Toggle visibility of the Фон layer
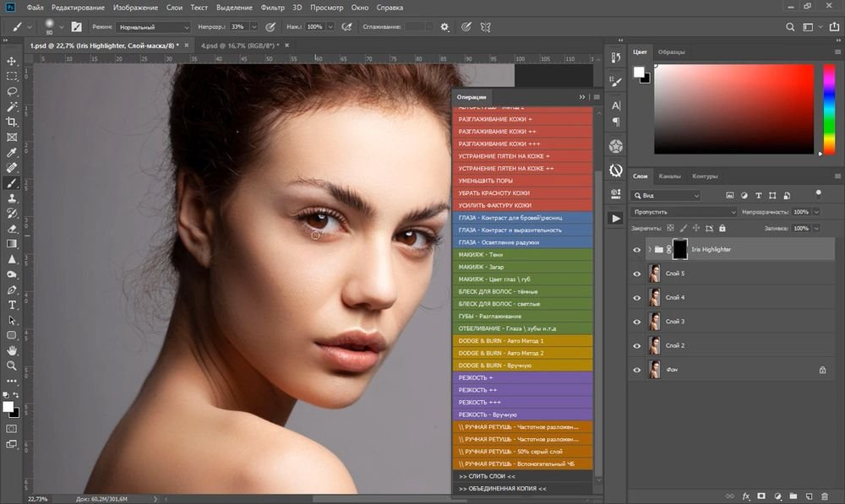The height and width of the screenshot is (504, 845). 637,370
